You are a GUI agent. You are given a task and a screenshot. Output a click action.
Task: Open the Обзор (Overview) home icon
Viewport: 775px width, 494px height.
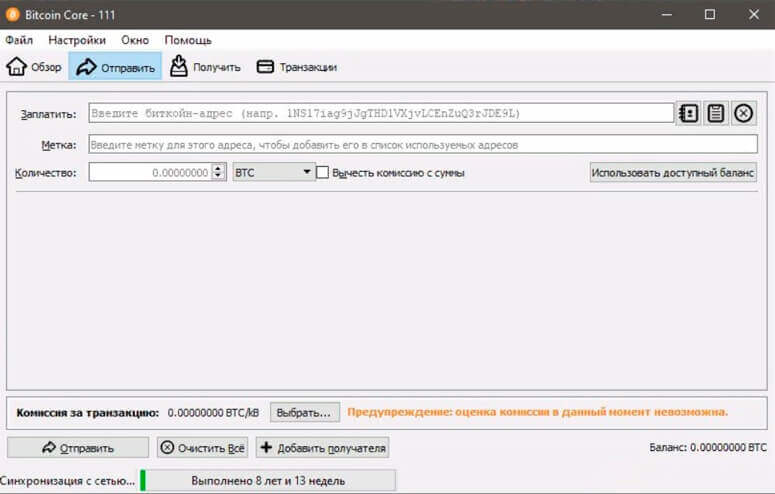[17, 67]
